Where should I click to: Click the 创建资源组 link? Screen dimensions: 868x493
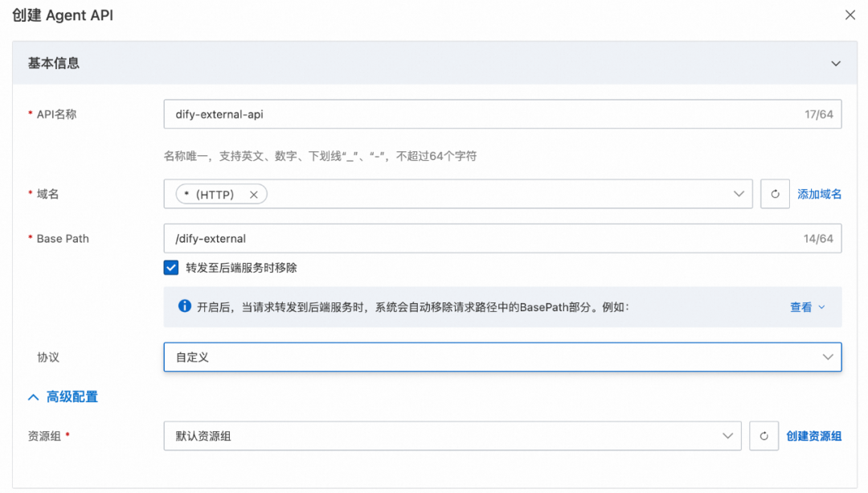click(x=814, y=435)
